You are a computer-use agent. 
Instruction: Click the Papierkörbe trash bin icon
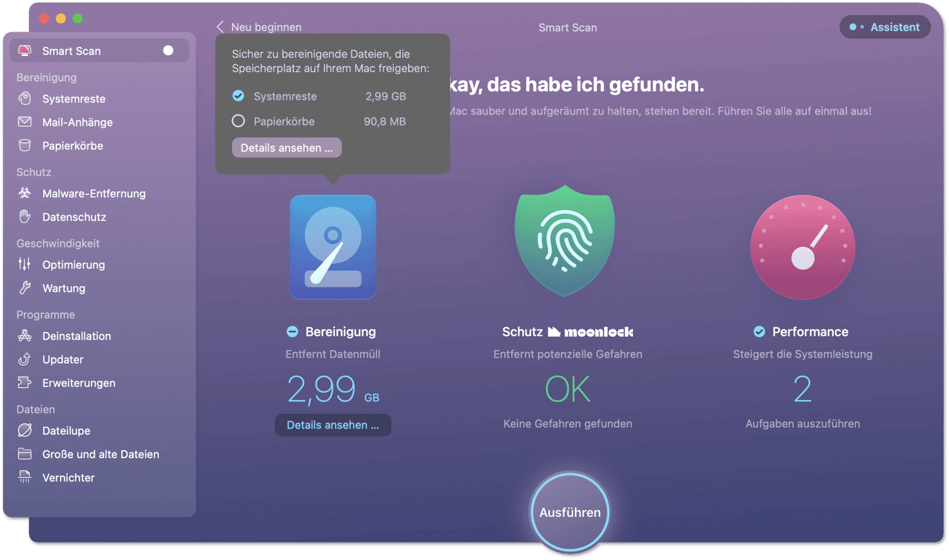(24, 146)
